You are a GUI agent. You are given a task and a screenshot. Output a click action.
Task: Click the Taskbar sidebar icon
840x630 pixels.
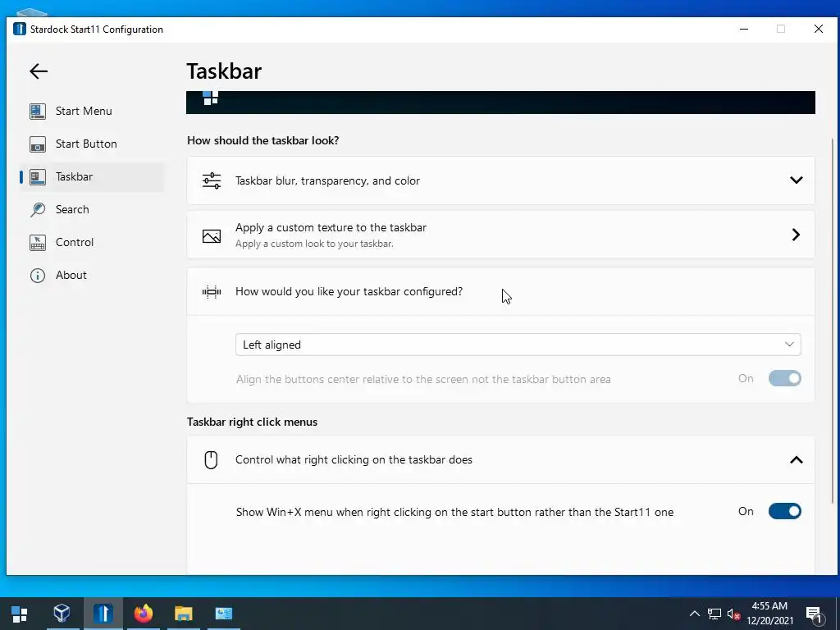[38, 176]
